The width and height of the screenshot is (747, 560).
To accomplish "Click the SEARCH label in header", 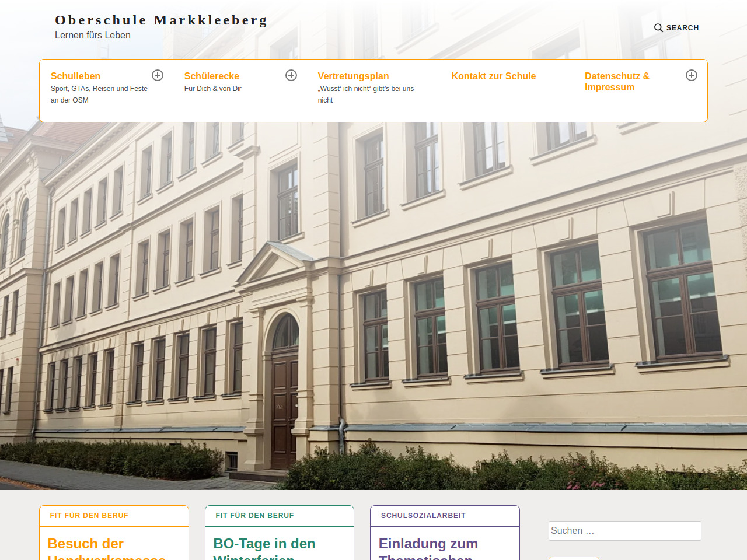I will click(682, 28).
